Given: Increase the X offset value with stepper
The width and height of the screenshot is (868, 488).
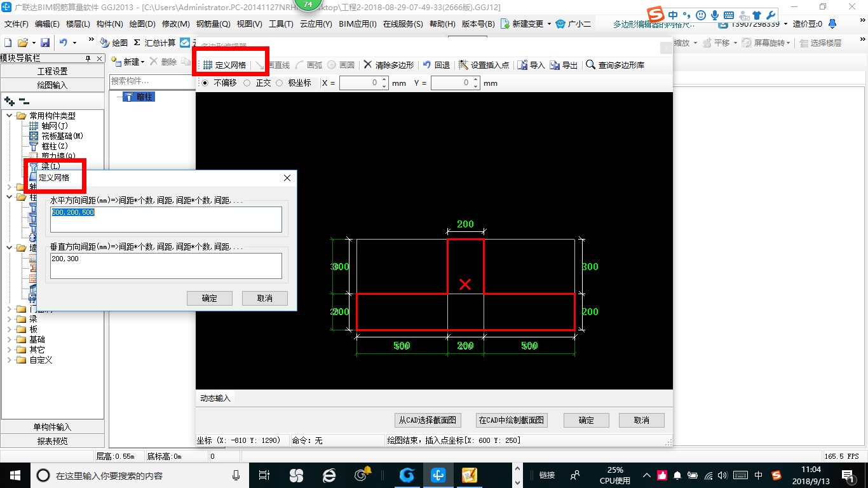Looking at the screenshot, I should pyautogui.click(x=384, y=79).
